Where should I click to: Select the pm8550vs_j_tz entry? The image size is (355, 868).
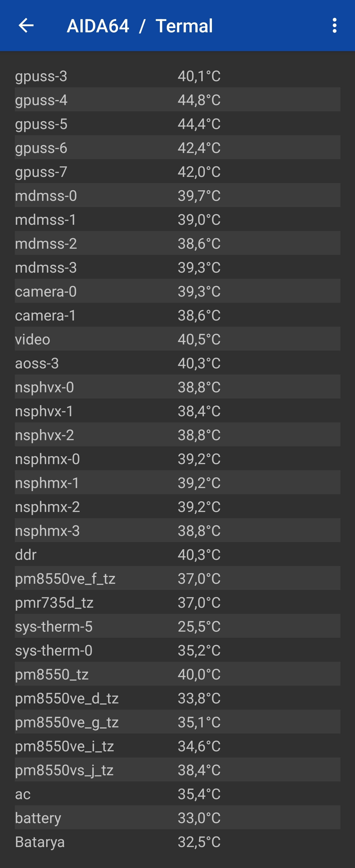tap(178, 770)
